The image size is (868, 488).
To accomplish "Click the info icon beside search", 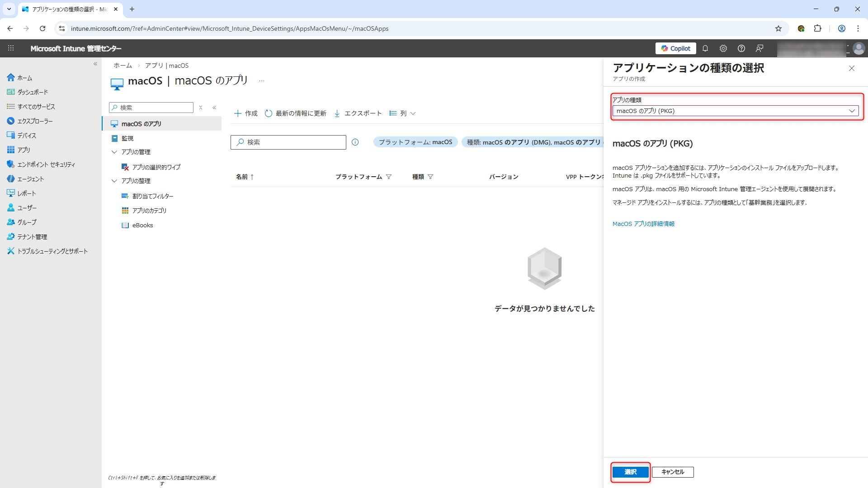I will [x=355, y=142].
